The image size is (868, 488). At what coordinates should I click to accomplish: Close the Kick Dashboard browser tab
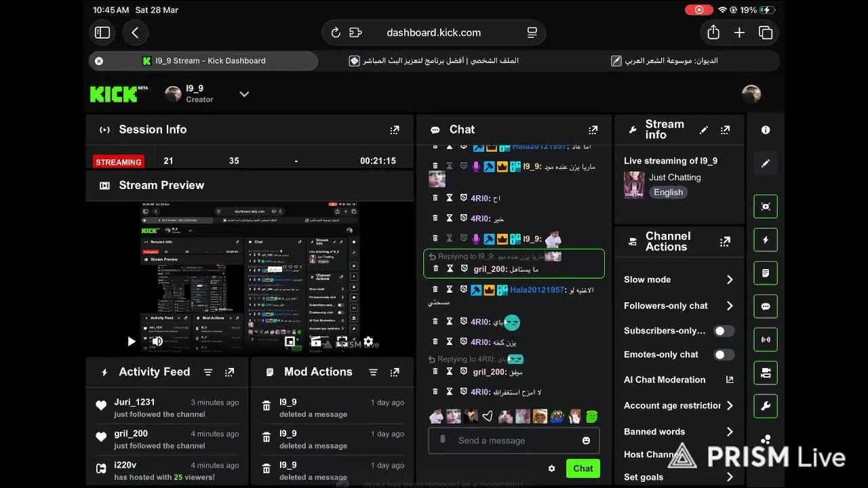click(x=99, y=60)
